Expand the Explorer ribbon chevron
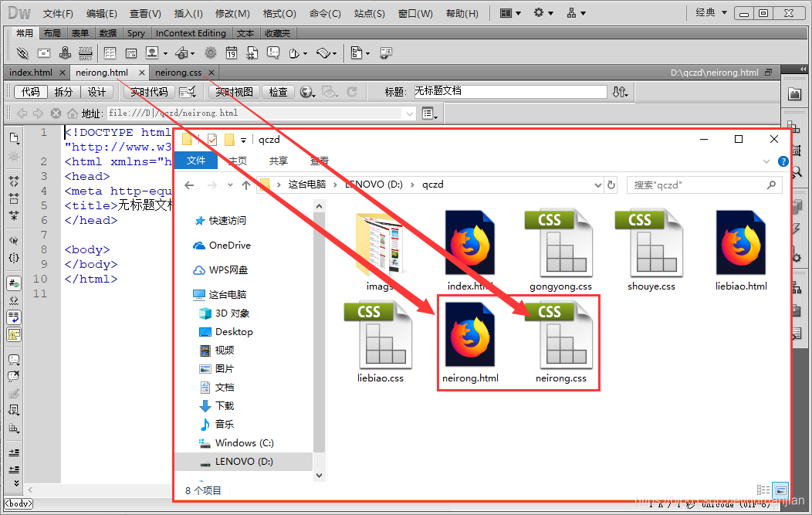The image size is (812, 515). 766,161
